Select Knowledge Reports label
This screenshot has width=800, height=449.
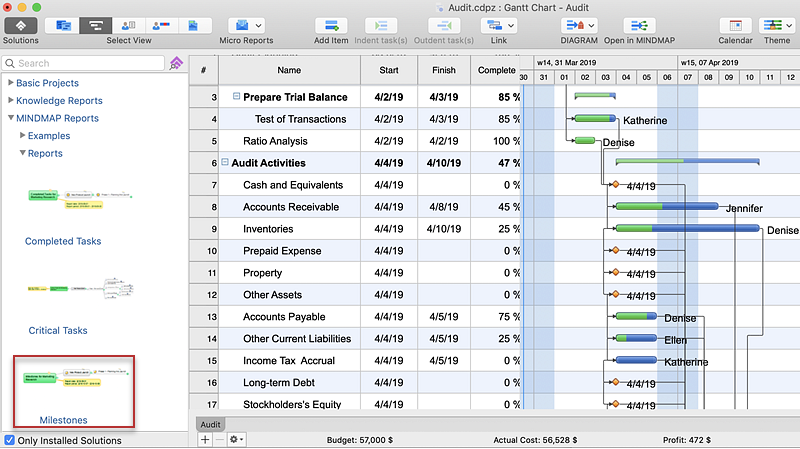point(59,101)
